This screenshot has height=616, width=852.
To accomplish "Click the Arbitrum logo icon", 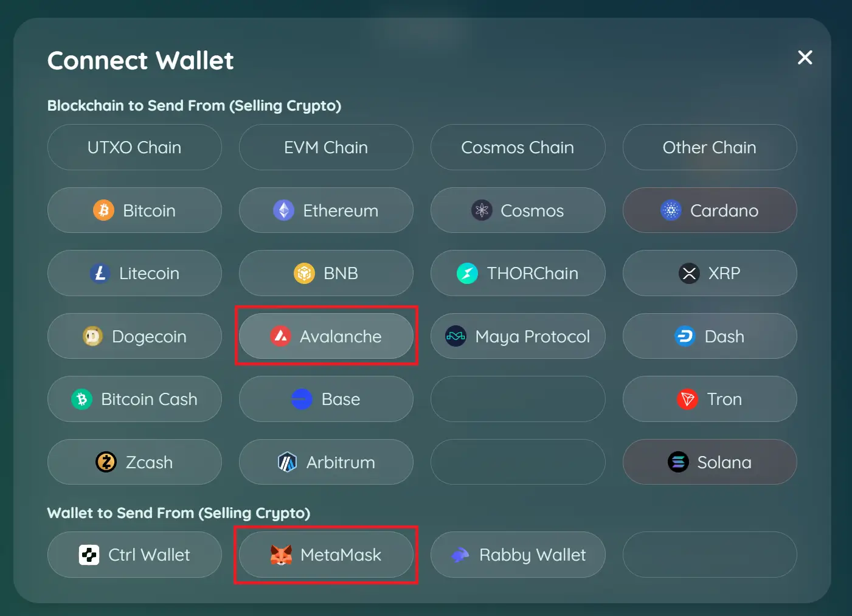I will point(287,462).
